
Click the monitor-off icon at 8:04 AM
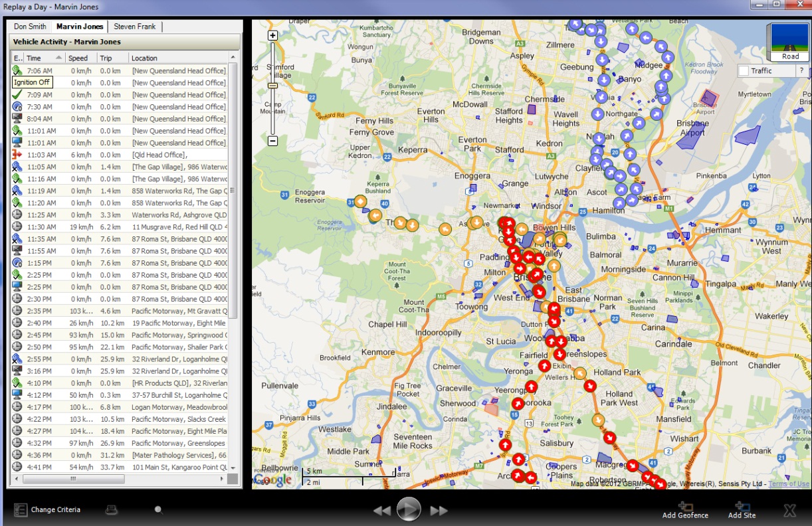(18, 118)
